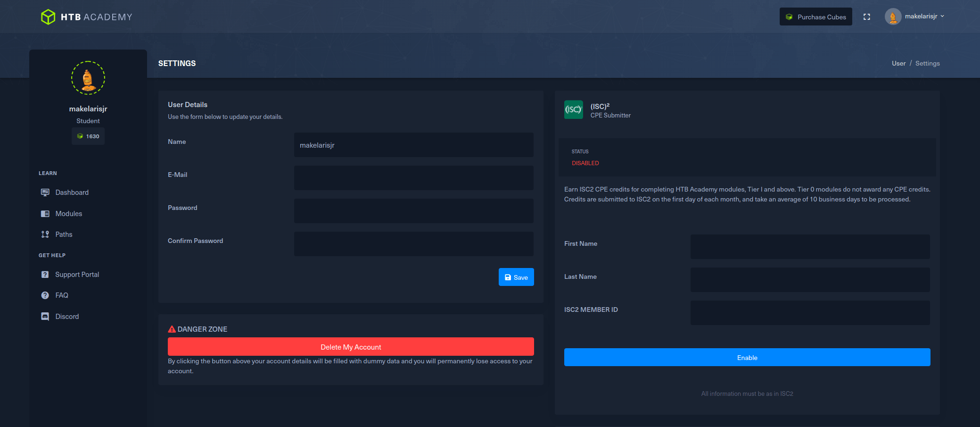Click the User breadcrumb link
The image size is (980, 427).
(898, 64)
